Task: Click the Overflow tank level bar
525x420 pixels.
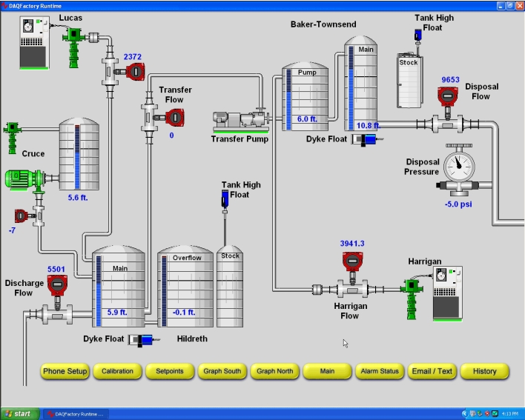Action: [164, 291]
